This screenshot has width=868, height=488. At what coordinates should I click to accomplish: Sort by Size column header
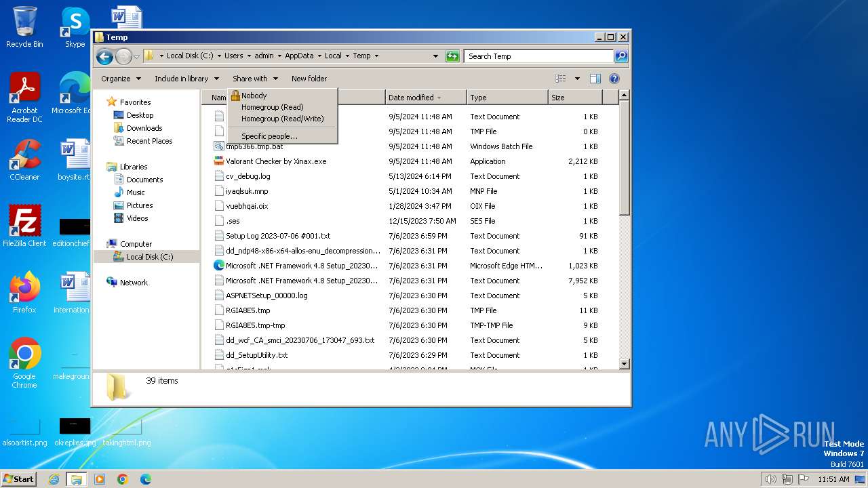(575, 98)
